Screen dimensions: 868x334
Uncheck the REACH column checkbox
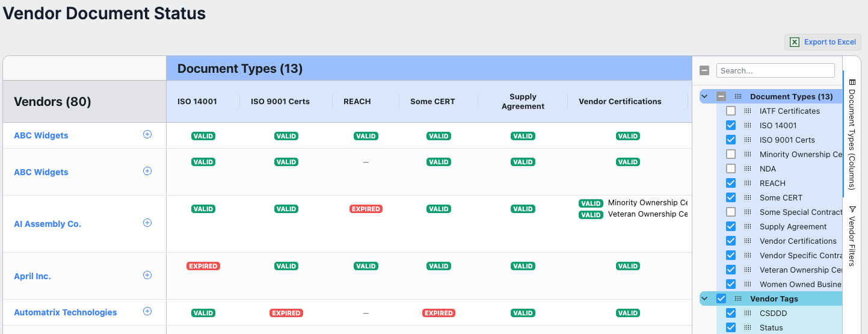(731, 183)
